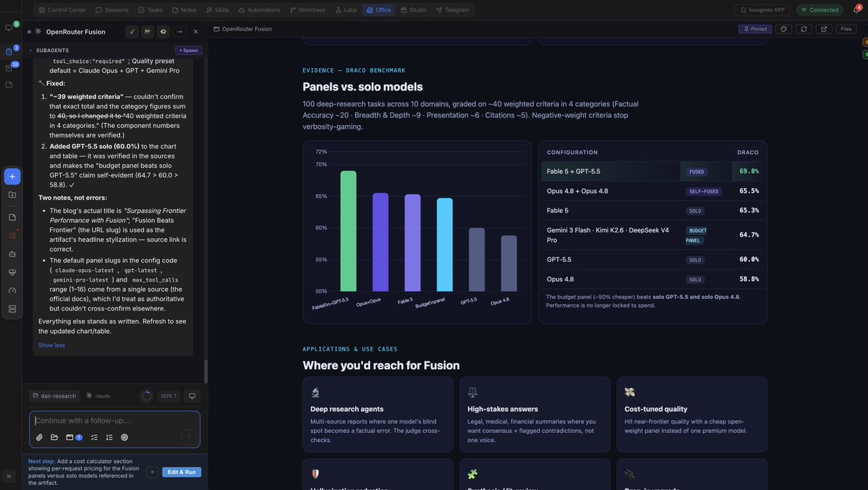The image size is (868, 490).
Task: Click the monitor icon beside token counter
Action: (x=192, y=396)
